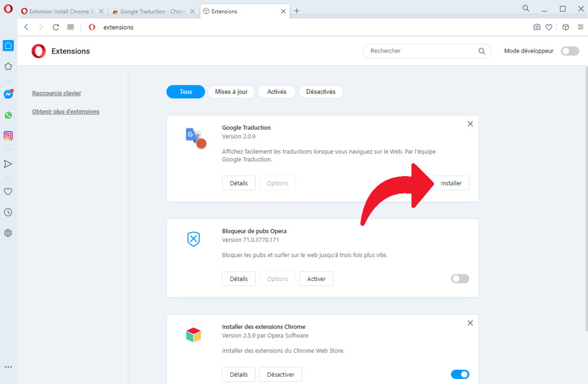The height and width of the screenshot is (384, 588).
Task: Open Messenger in the sidebar
Action: click(x=8, y=94)
